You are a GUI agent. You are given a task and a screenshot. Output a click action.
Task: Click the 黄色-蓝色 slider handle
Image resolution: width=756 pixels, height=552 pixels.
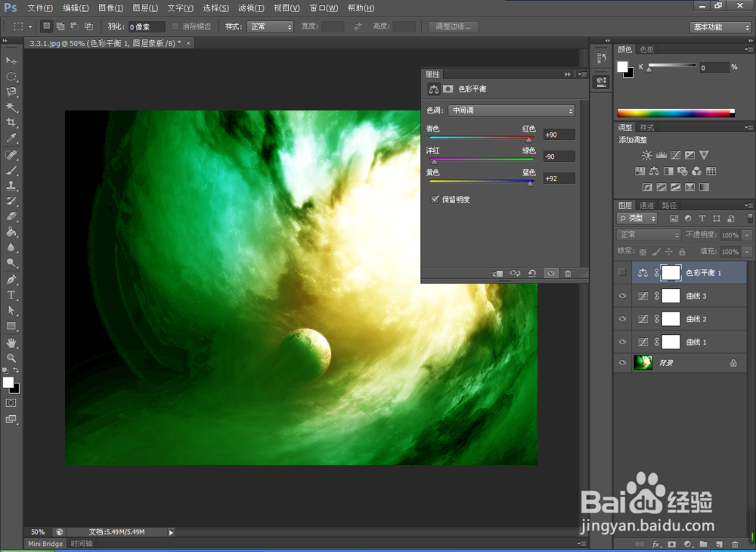(531, 183)
